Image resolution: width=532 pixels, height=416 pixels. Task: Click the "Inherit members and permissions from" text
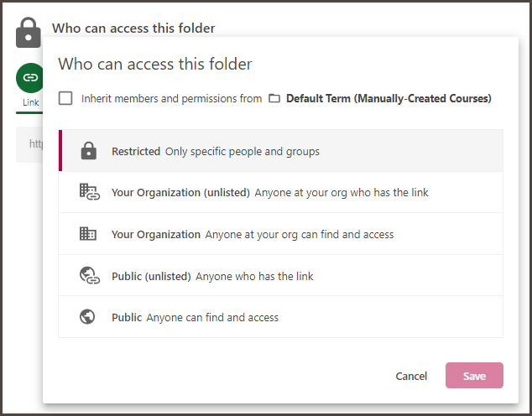coord(171,99)
